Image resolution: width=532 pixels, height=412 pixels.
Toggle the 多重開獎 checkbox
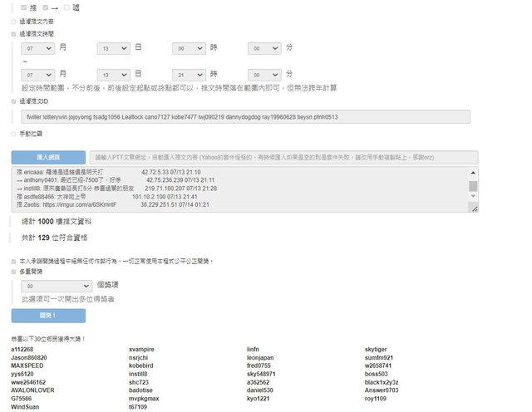click(13, 271)
